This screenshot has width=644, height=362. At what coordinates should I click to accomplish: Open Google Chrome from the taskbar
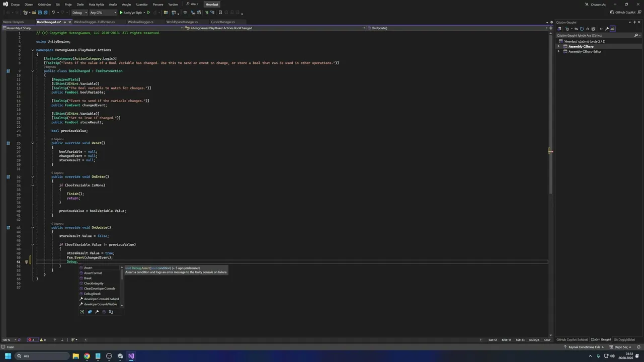coord(87,356)
